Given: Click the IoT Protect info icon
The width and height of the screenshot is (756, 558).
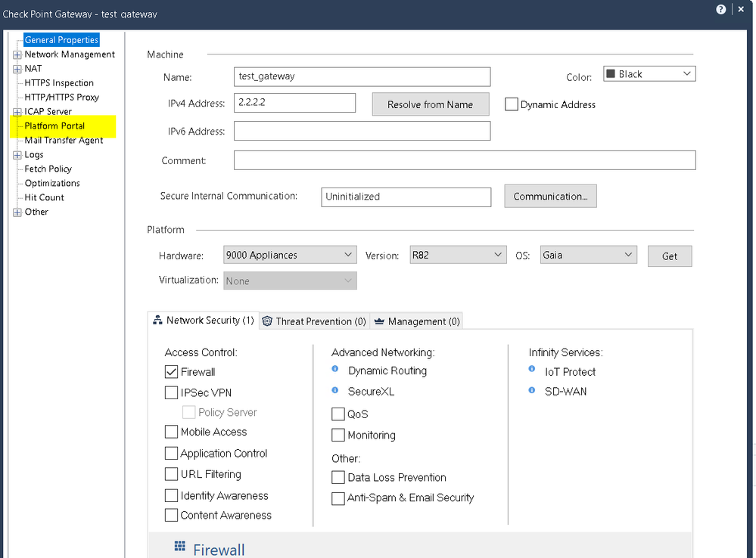Looking at the screenshot, I should 532,369.
